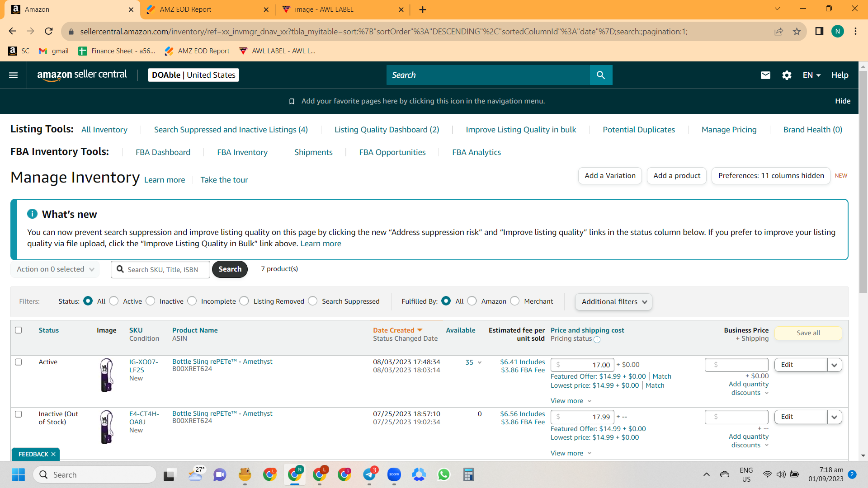Close the FEEDBACK tab with the X

tap(53, 454)
